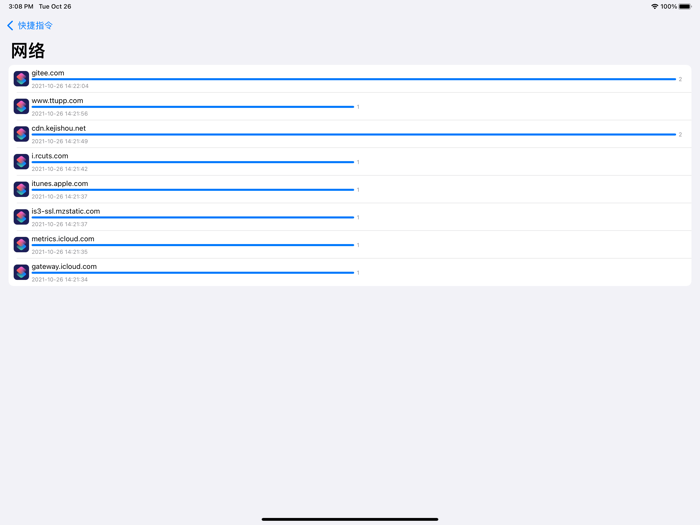Screen dimensions: 700x525
Task: Go back to 快捷指令
Action: (x=35, y=26)
